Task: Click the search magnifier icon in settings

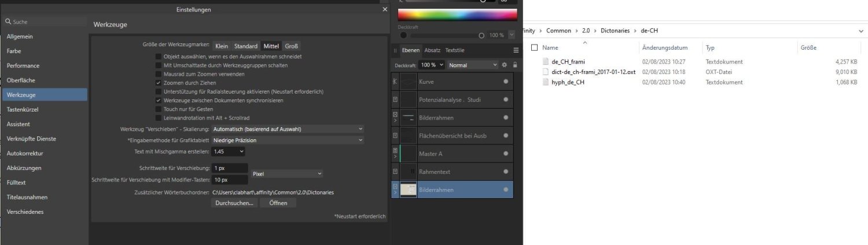Action: (x=8, y=22)
